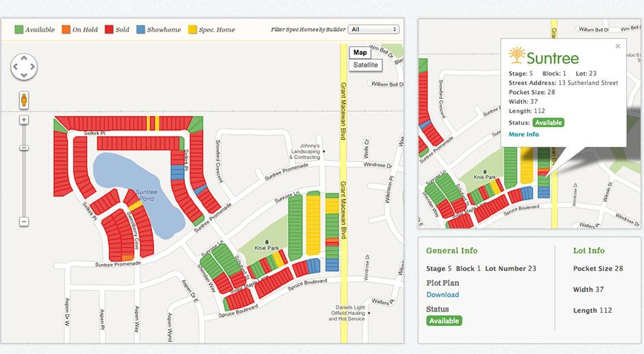The width and height of the screenshot is (644, 354).
Task: Click the Width 37 text in Lot Info
Action: pos(588,290)
